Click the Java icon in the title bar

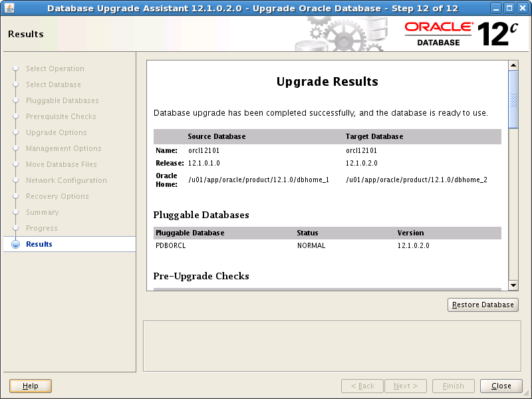9,8
